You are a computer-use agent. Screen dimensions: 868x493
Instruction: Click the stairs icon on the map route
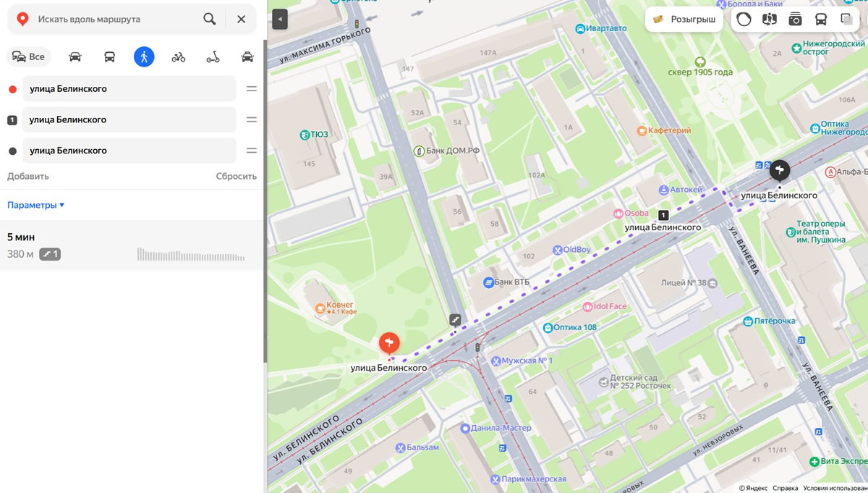click(x=455, y=319)
